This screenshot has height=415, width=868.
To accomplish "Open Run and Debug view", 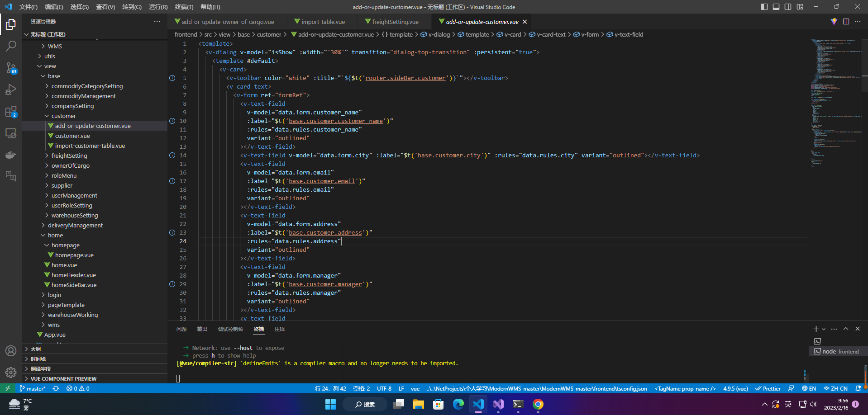I will tap(11, 90).
